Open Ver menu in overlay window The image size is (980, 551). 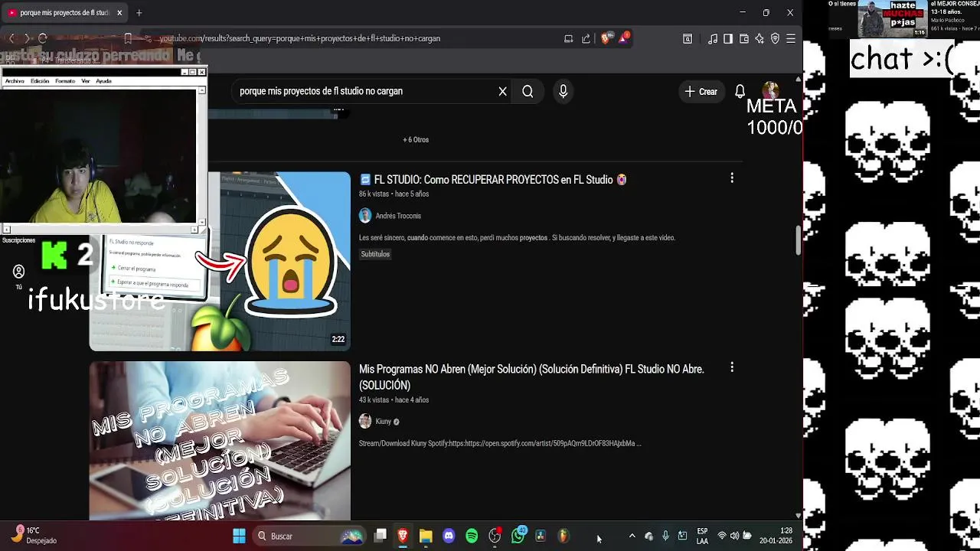(x=85, y=80)
